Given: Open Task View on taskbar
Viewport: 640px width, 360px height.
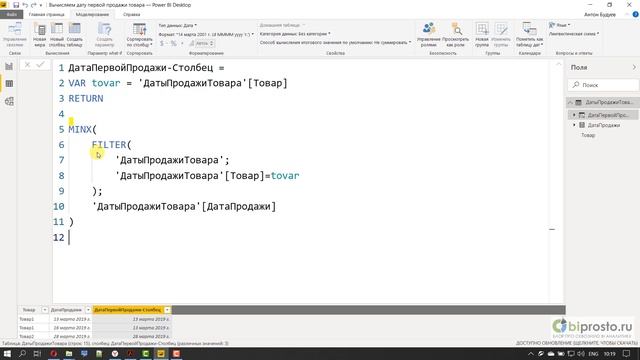Looking at the screenshot, I should 37,353.
